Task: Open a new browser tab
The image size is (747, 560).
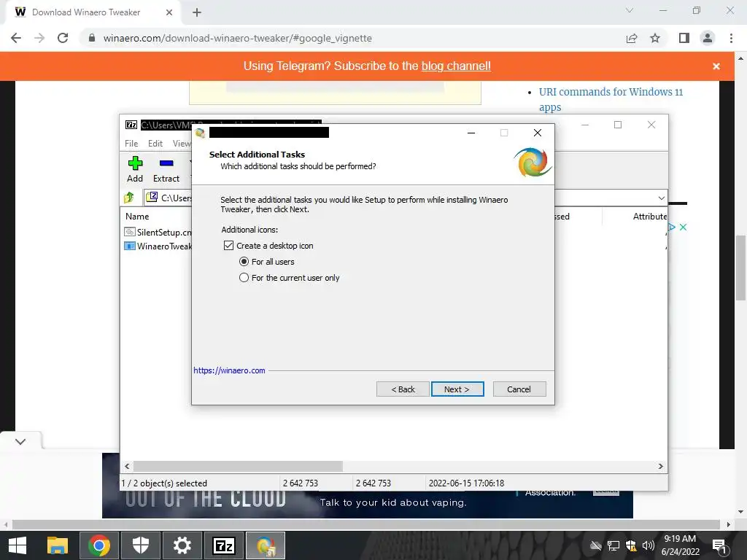Action: [x=197, y=12]
